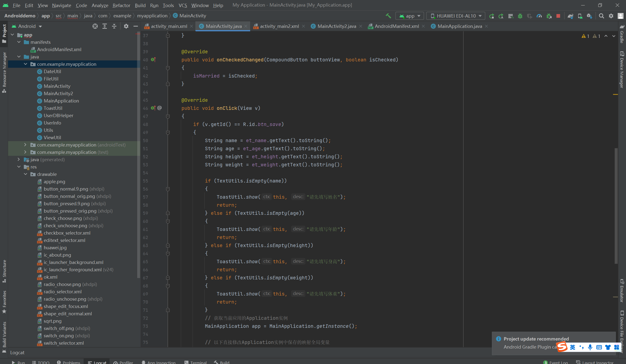Image resolution: width=626 pixels, height=364 pixels.
Task: Switch to AndroidManifest.xml editor tab
Action: [x=396, y=26]
